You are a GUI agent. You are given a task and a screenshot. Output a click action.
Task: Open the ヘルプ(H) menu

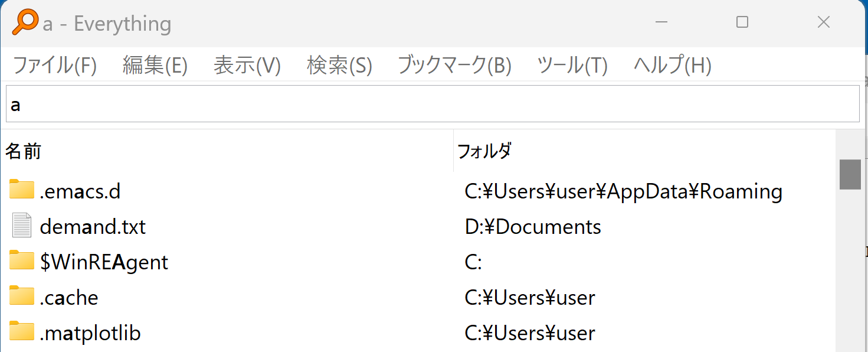(x=672, y=65)
